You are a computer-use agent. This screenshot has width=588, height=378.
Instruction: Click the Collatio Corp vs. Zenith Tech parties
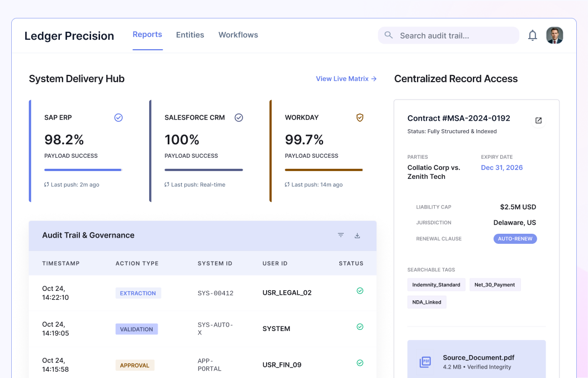click(434, 172)
